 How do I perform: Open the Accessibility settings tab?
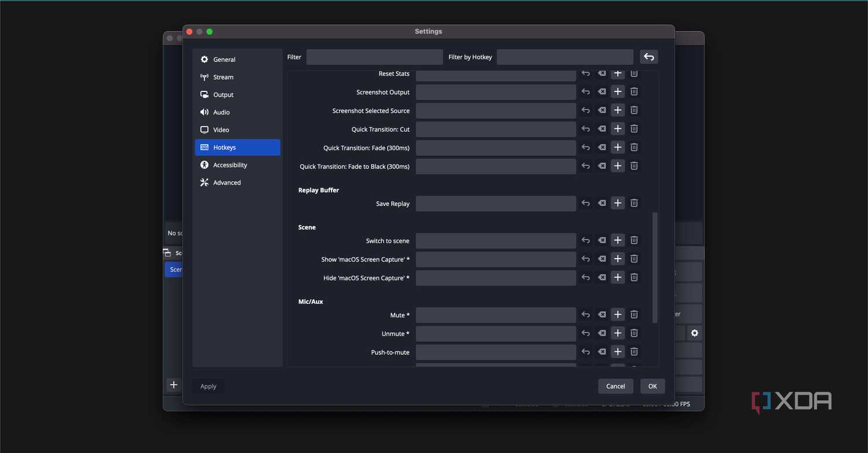pos(237,165)
